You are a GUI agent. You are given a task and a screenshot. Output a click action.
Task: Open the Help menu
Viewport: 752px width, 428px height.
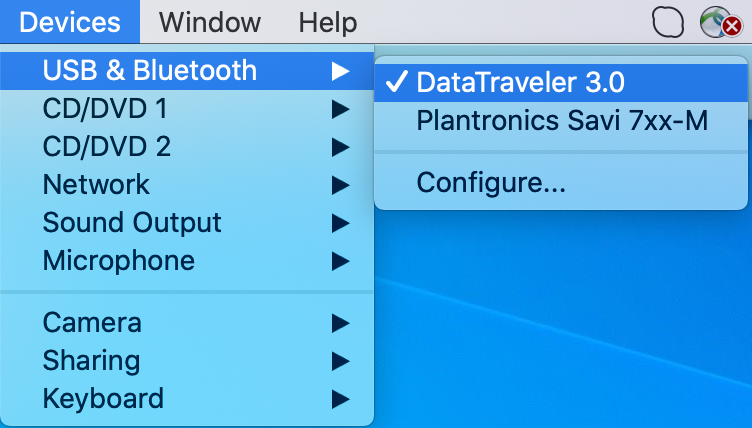coord(327,22)
